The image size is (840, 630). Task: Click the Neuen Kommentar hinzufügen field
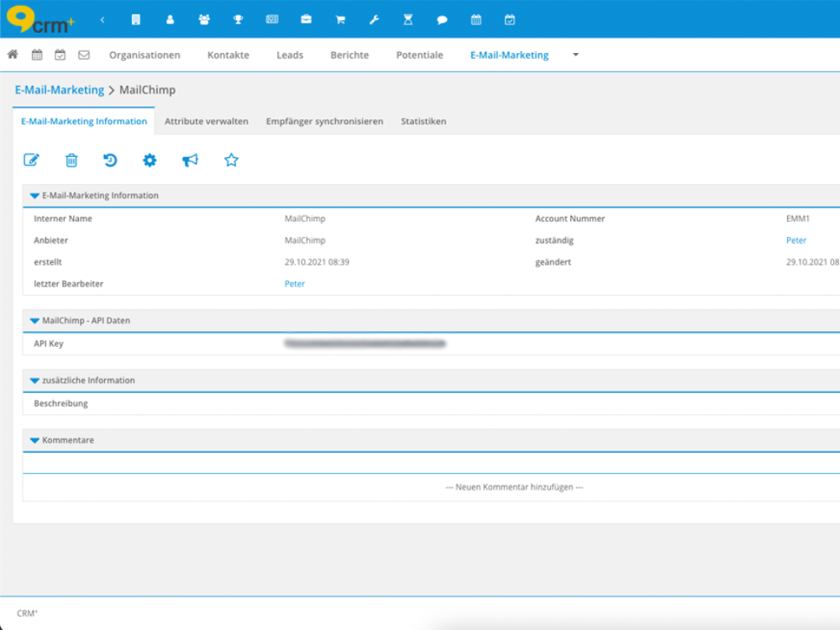(x=514, y=487)
